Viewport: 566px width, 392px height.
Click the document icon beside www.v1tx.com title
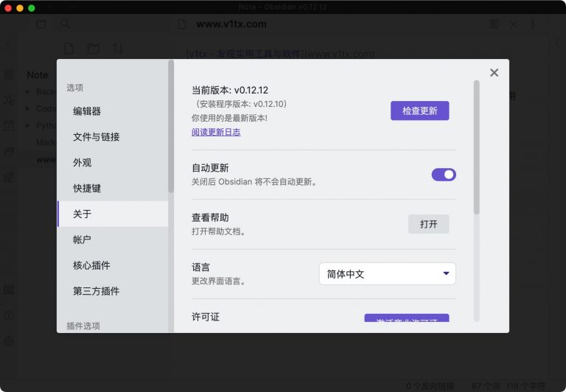[183, 24]
